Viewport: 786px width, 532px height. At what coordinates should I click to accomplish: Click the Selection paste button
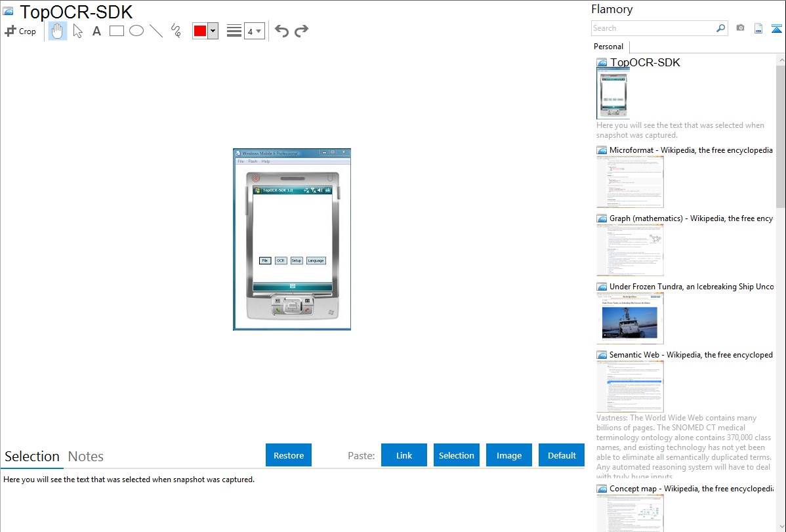(x=457, y=455)
